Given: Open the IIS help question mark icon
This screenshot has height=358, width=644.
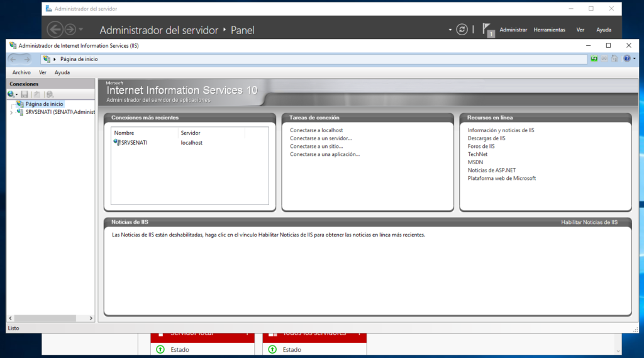Looking at the screenshot, I should click(x=627, y=59).
